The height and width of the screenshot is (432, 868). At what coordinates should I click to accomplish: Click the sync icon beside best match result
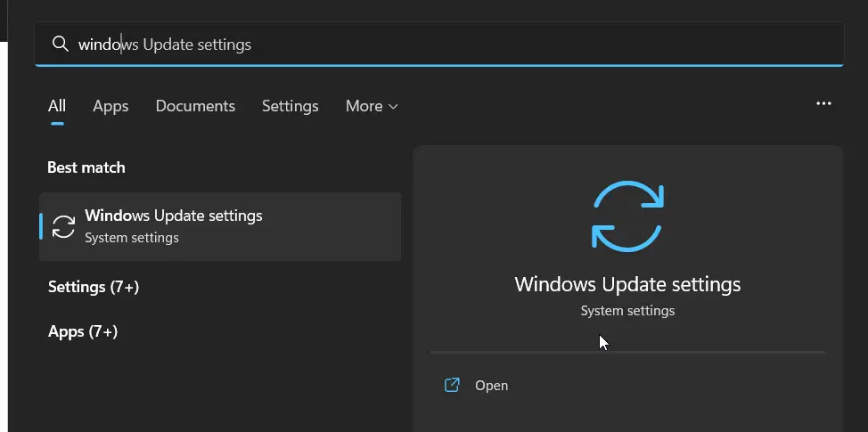point(63,227)
